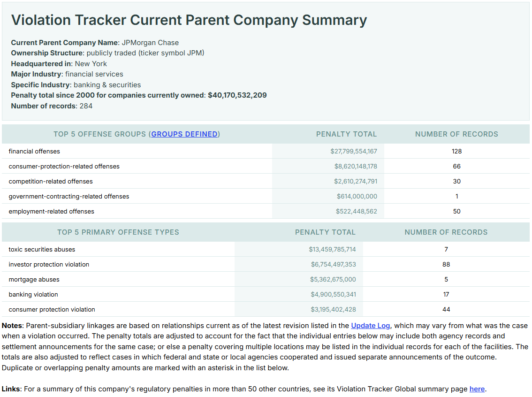Click the '17' records cell
The width and height of the screenshot is (532, 397).
pyautogui.click(x=446, y=295)
